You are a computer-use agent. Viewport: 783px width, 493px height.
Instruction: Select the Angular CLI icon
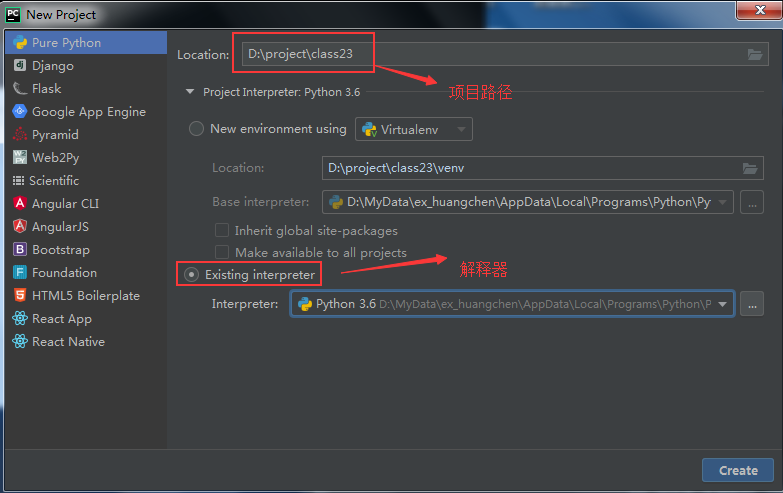pos(20,203)
